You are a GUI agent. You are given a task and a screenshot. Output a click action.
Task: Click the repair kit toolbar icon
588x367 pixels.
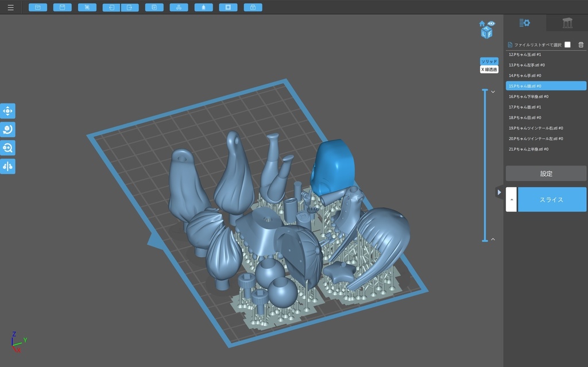pyautogui.click(x=253, y=7)
